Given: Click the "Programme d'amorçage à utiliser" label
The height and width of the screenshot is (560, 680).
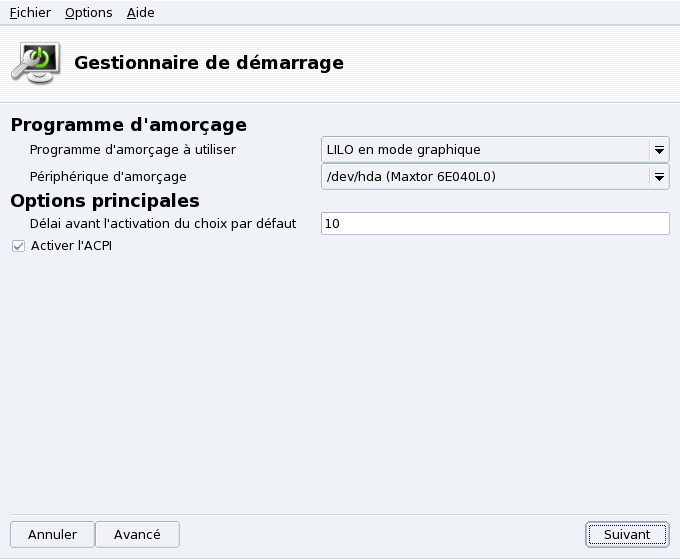Looking at the screenshot, I should pos(133,150).
